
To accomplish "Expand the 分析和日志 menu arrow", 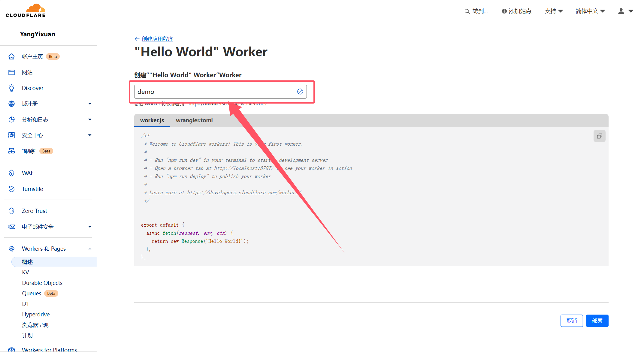I will (89, 119).
